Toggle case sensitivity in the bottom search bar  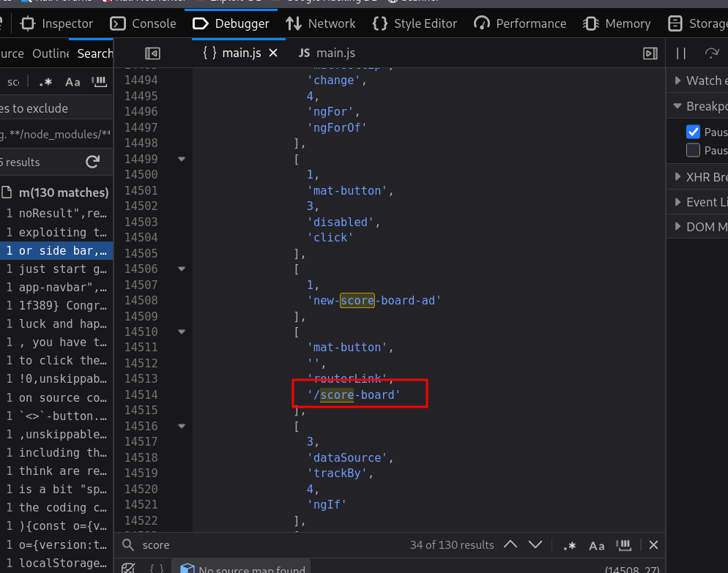pos(597,545)
